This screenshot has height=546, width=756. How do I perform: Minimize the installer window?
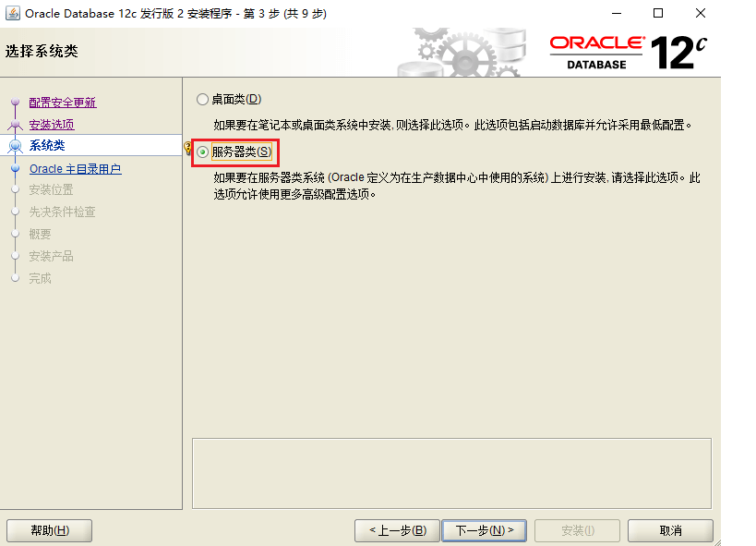[617, 14]
